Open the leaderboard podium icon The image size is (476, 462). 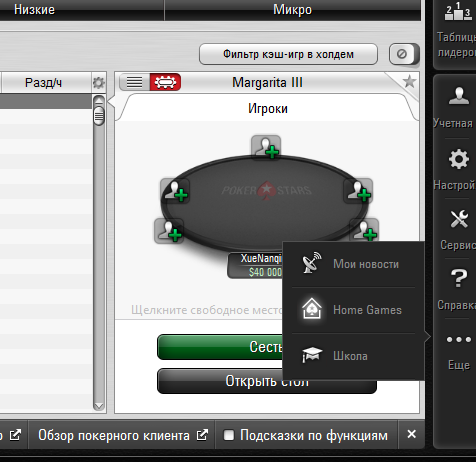[458, 11]
